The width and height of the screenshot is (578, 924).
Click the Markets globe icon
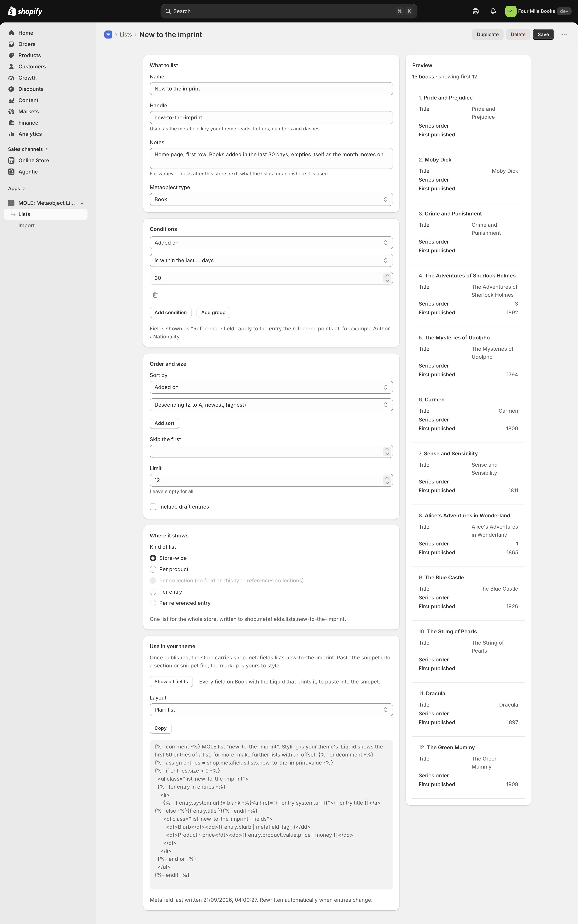click(x=11, y=112)
